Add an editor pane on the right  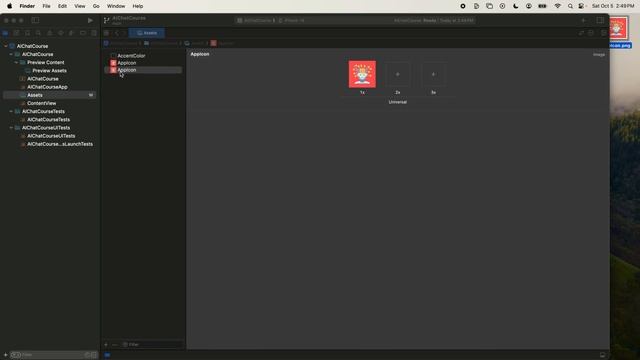point(604,33)
